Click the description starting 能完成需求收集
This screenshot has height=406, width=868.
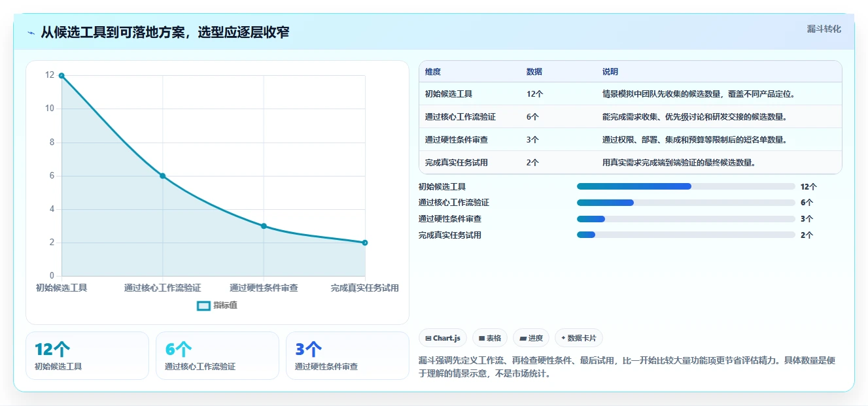tap(695, 117)
